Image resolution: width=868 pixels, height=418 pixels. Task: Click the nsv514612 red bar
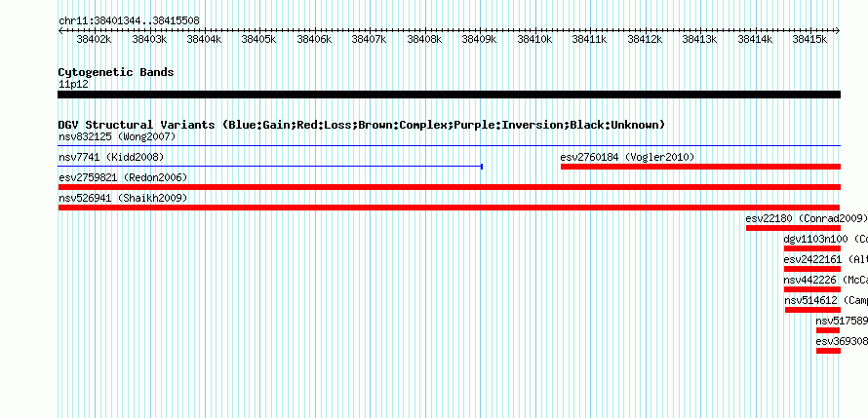coord(812,310)
